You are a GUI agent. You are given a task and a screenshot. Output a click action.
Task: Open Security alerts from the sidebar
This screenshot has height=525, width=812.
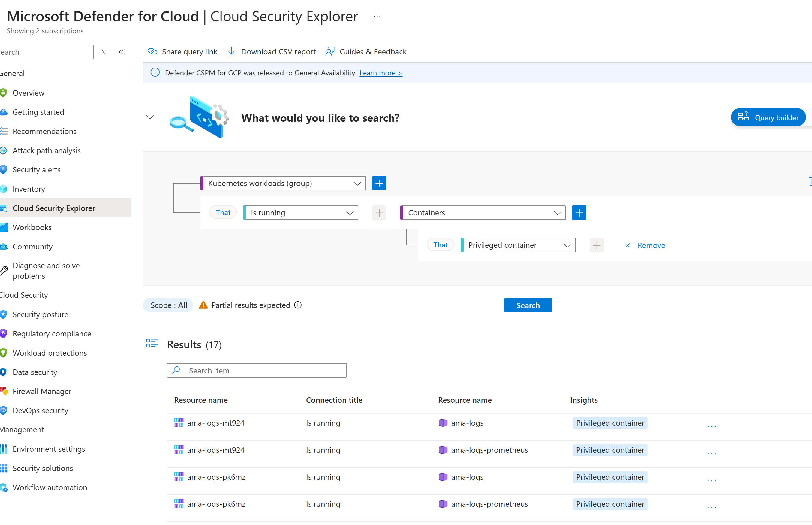click(x=36, y=169)
